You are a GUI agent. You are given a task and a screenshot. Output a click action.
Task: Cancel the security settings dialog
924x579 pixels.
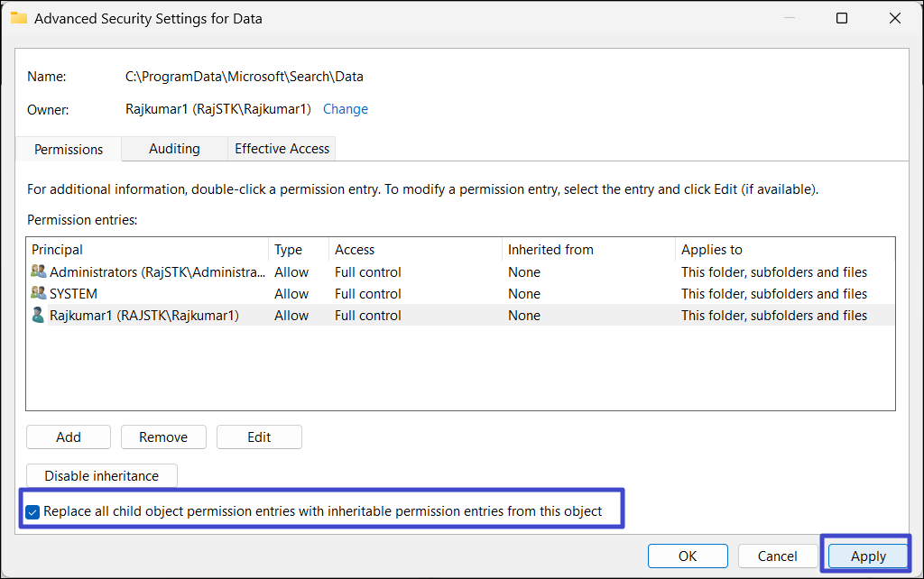pos(777,556)
